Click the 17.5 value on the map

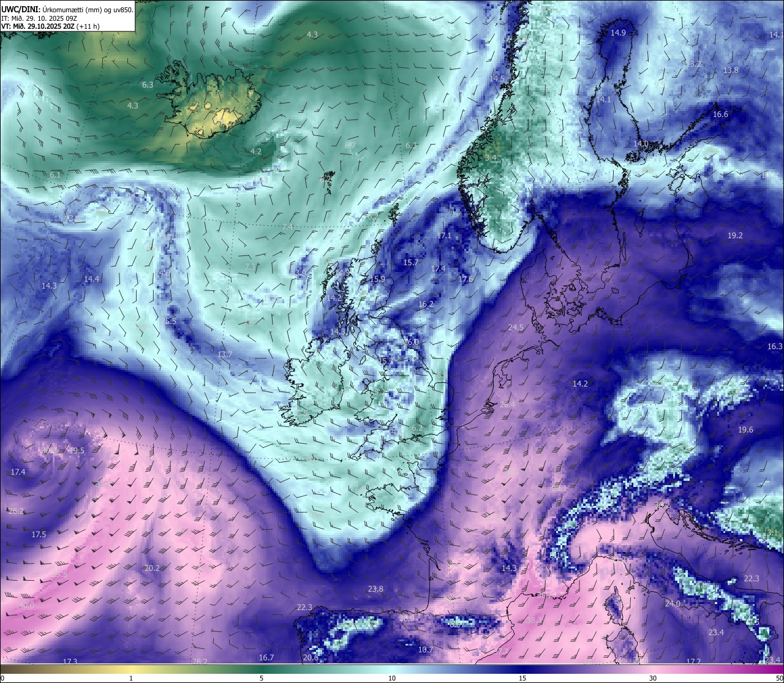[x=39, y=535]
